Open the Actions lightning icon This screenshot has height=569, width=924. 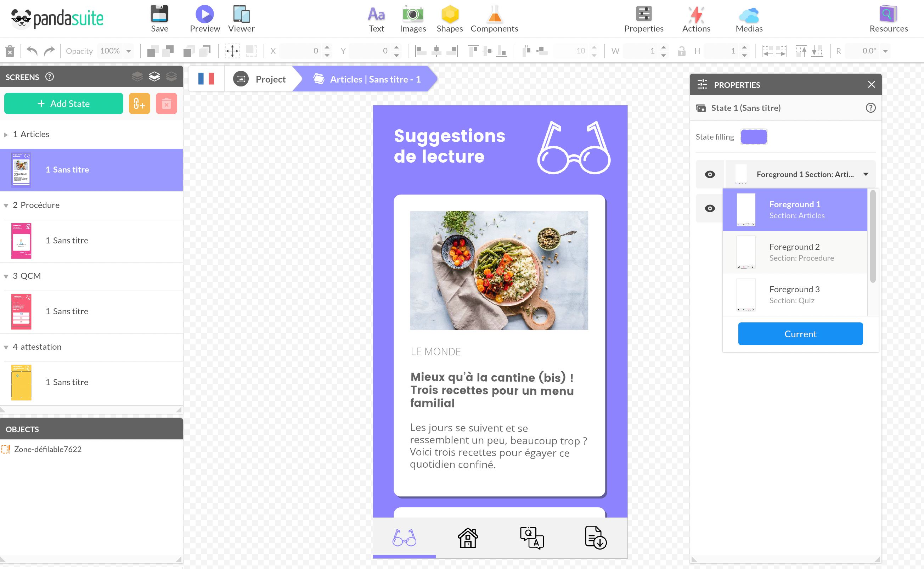click(x=696, y=14)
